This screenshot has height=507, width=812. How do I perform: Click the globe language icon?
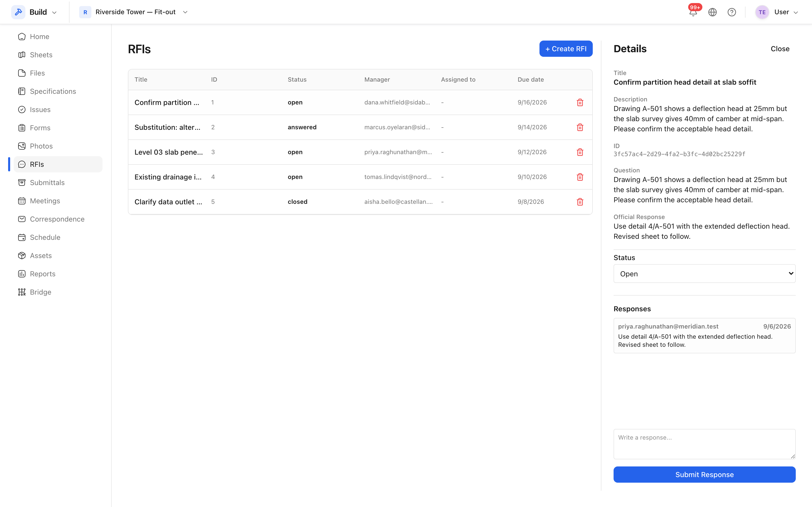tap(712, 12)
